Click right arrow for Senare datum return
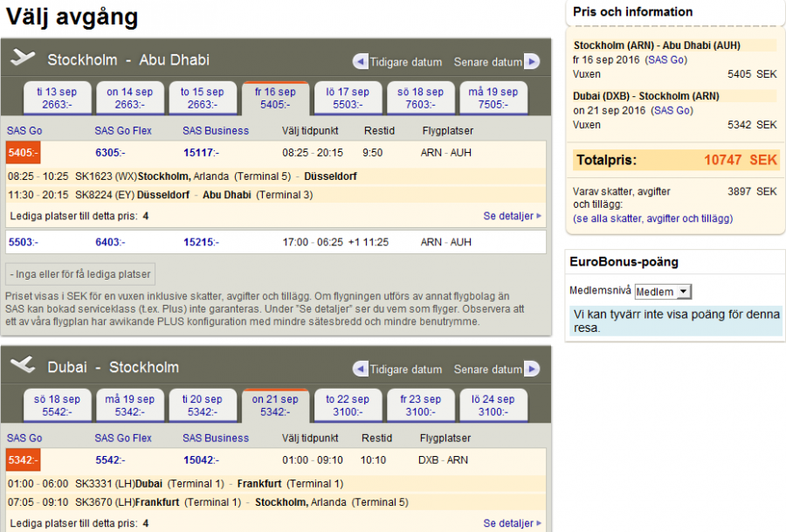 [x=532, y=370]
